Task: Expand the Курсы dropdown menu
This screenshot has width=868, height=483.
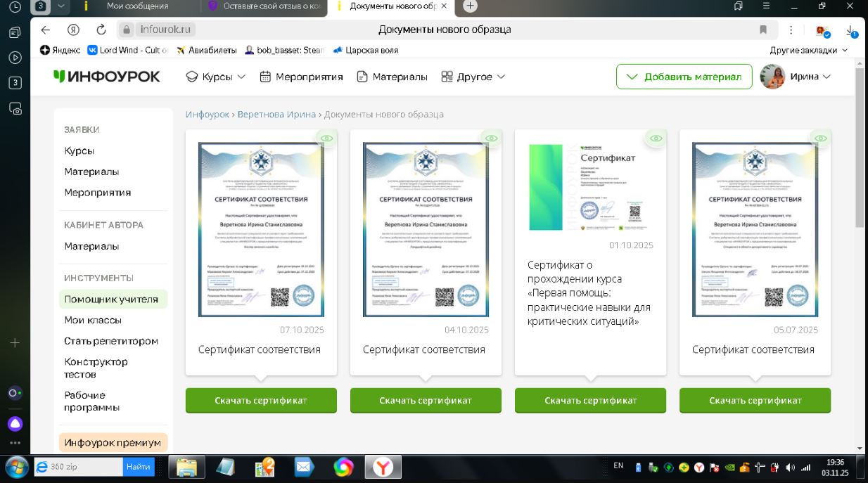Action: (x=215, y=77)
